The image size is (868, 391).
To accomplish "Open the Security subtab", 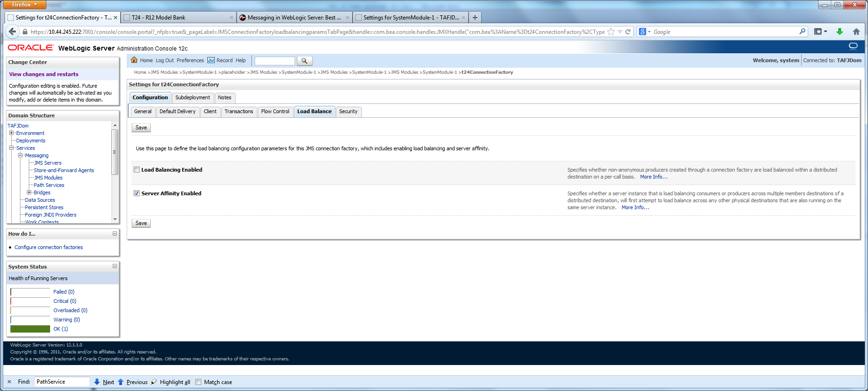I will coord(348,111).
